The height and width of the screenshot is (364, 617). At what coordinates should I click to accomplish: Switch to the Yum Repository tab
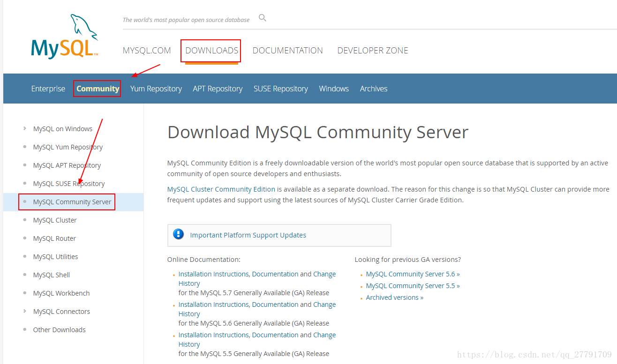tap(156, 89)
